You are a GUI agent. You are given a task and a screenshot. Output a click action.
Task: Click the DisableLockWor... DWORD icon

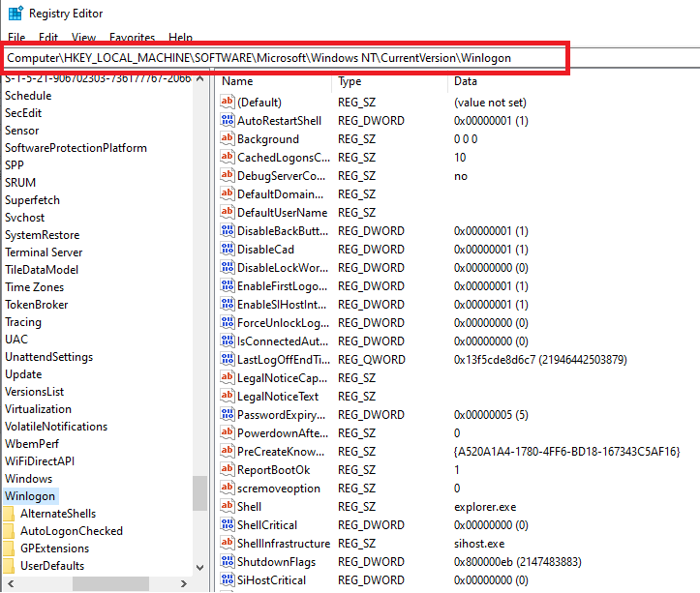tap(228, 268)
